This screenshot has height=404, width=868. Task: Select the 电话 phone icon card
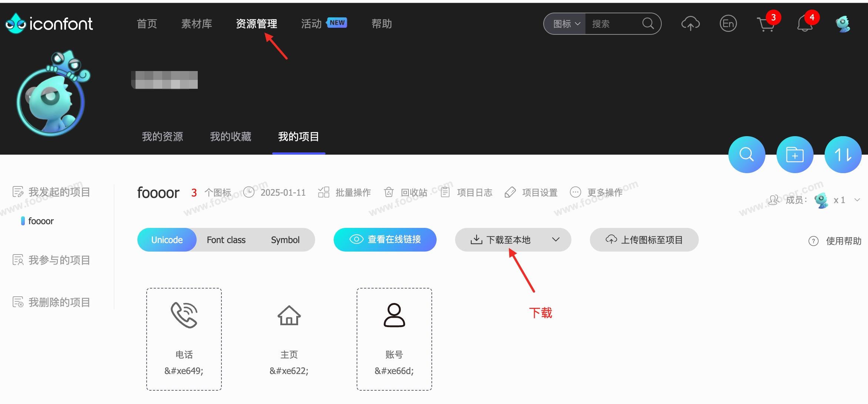point(184,339)
